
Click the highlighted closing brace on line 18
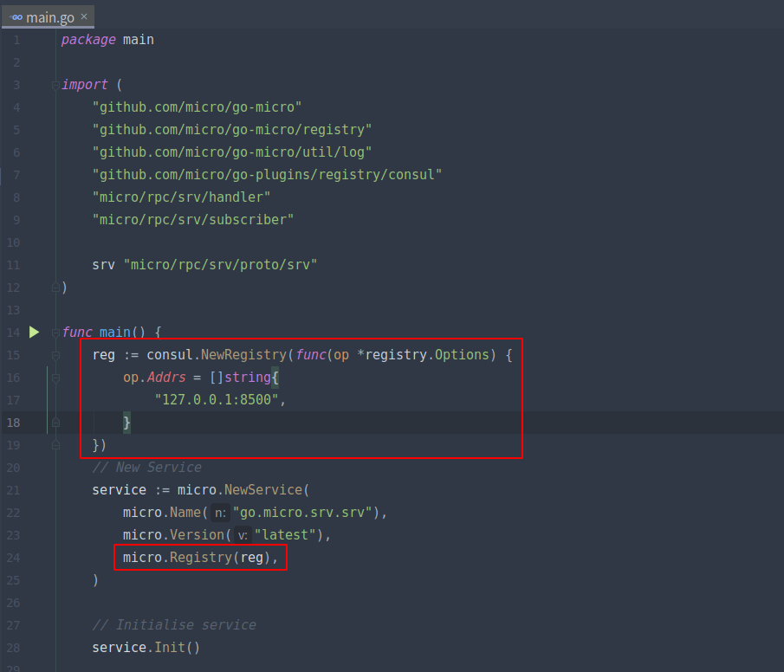(x=127, y=423)
